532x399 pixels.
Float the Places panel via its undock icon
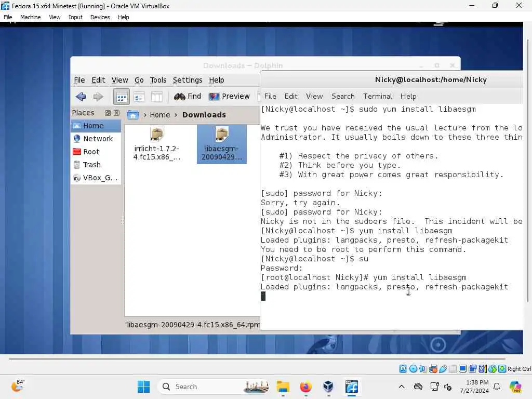pos(108,113)
